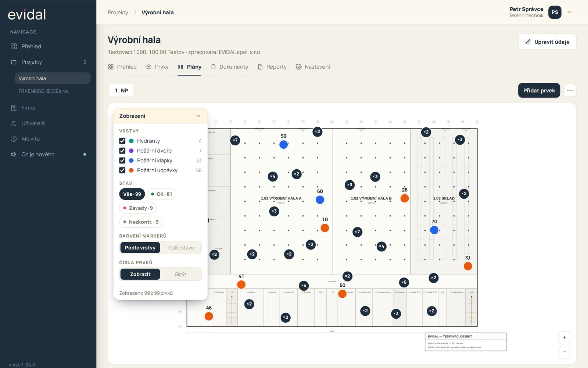Uncheck the Hydranty layer checkbox
This screenshot has height=368, width=588.
click(x=122, y=141)
